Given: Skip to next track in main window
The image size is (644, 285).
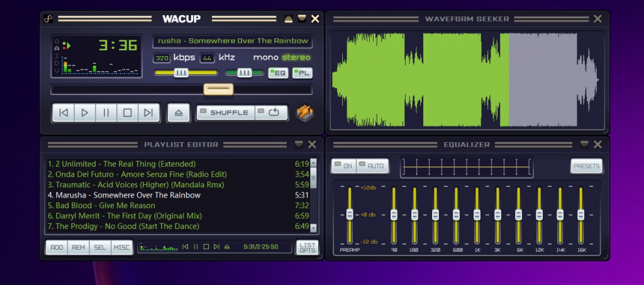Looking at the screenshot, I should pyautogui.click(x=148, y=113).
